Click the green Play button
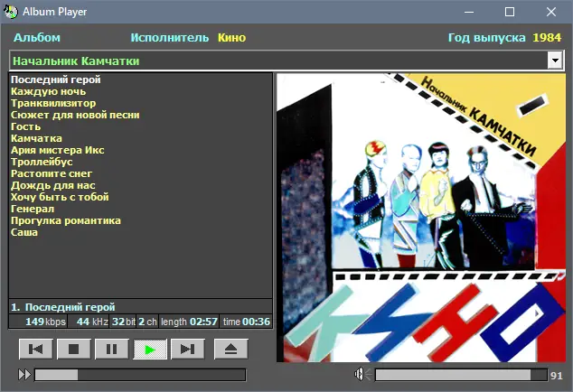Image resolution: width=573 pixels, height=392 pixels. coord(150,350)
